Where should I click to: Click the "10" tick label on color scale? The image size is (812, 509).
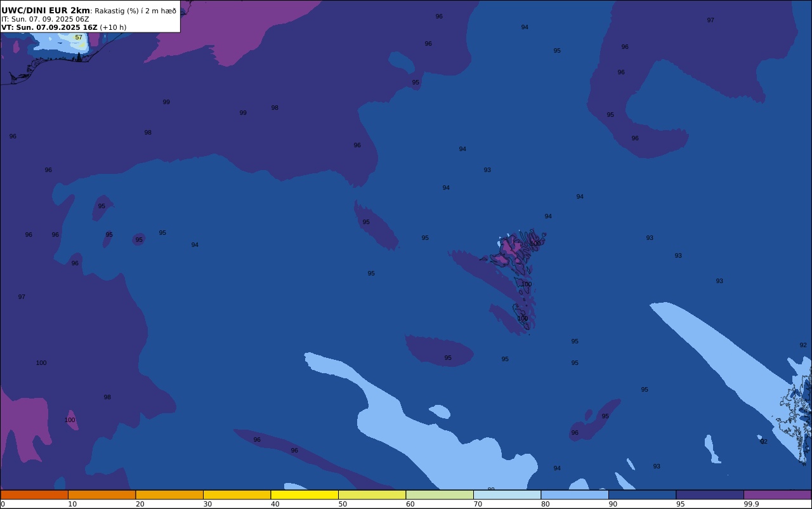point(72,504)
